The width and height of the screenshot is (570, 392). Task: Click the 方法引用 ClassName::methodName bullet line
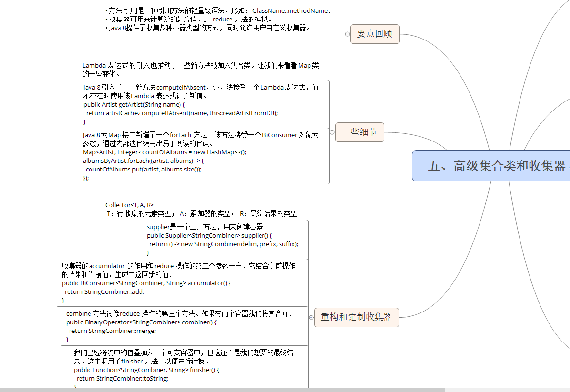point(218,10)
